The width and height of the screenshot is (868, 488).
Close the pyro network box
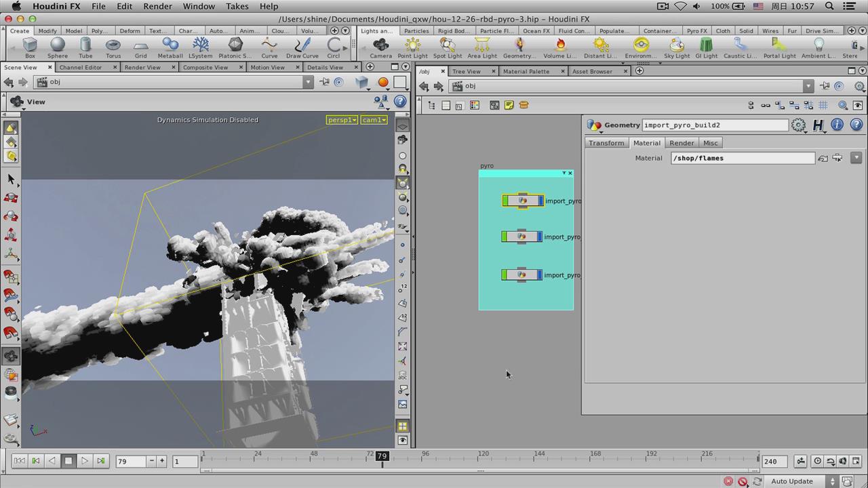[570, 173]
